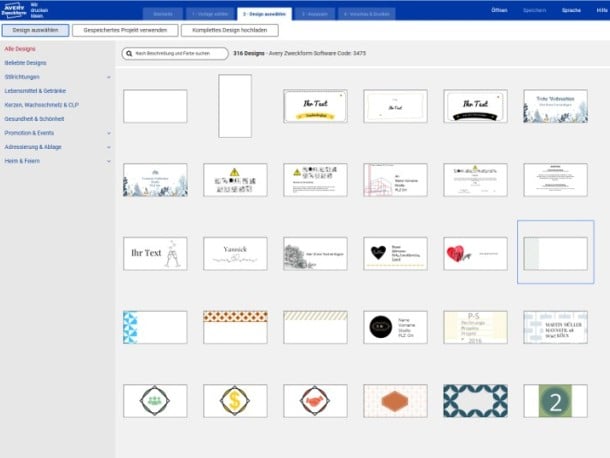Open the Öffnen menu
The height and width of the screenshot is (458, 610).
tap(499, 10)
